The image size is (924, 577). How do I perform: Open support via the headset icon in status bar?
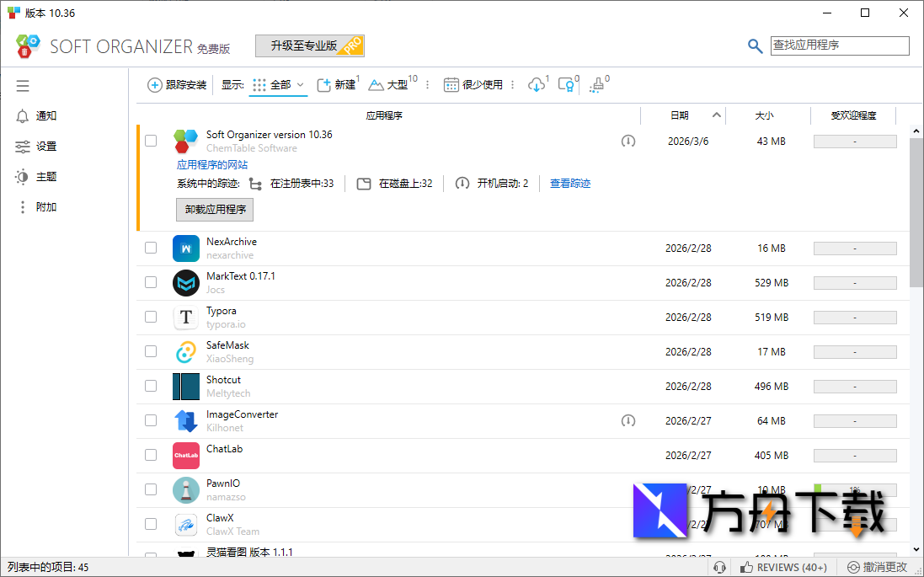(x=719, y=567)
